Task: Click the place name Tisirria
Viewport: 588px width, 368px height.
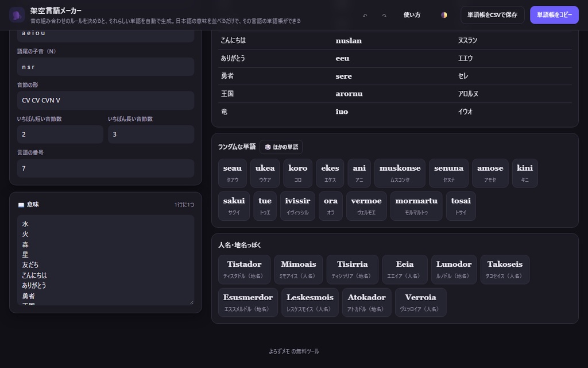Action: [353, 270]
